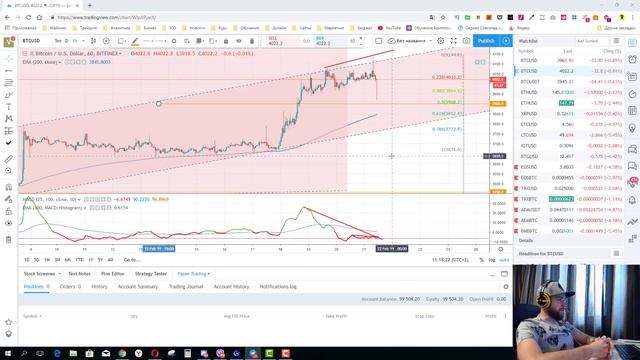Open the candle bar style selector
Viewport: 640px width, 360px height.
pos(93,41)
